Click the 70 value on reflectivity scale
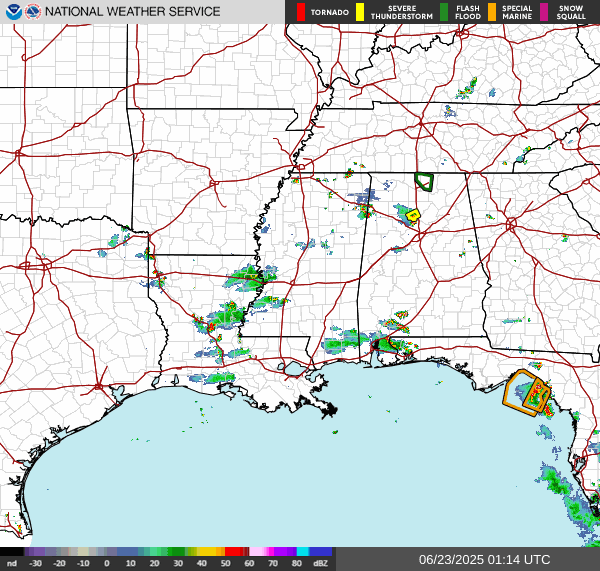Viewport: 600px width, 571px height. (x=273, y=563)
